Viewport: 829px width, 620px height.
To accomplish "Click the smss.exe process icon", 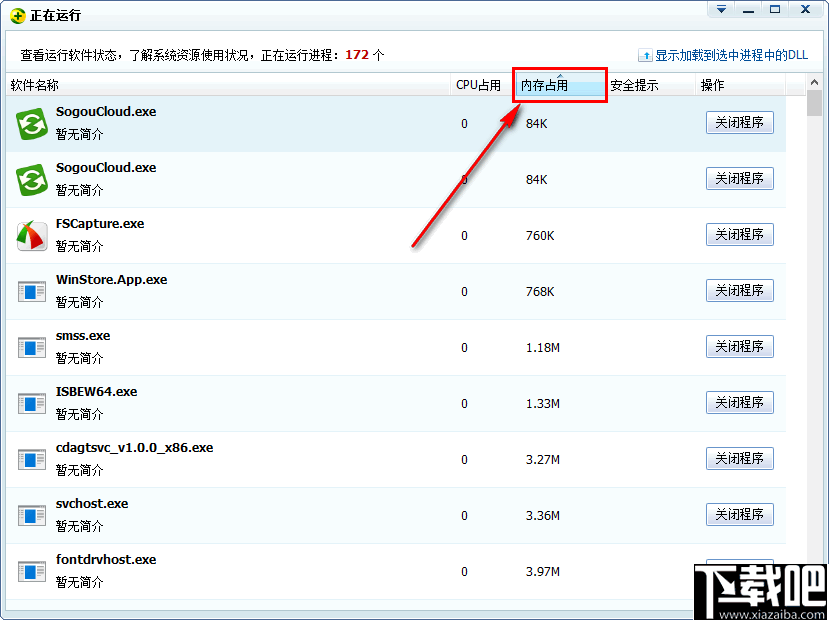I will pos(32,348).
